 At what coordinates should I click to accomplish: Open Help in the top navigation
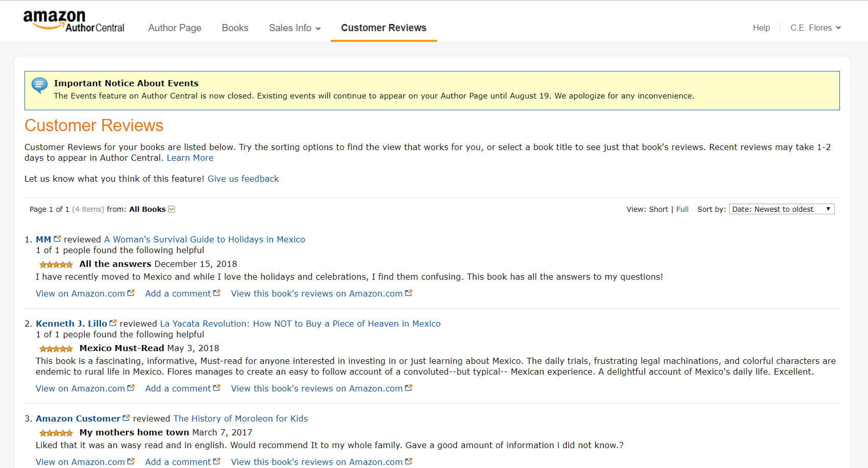761,28
